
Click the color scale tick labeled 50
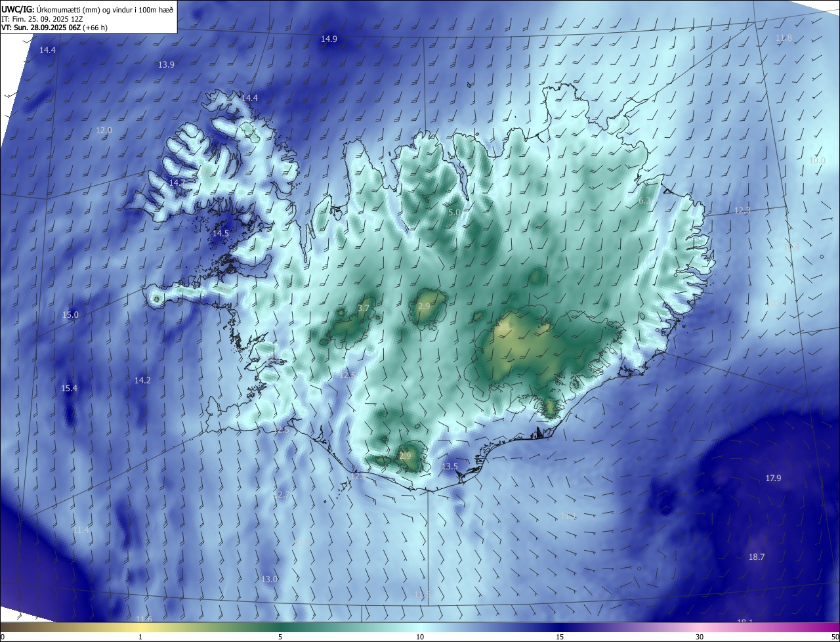click(835, 636)
